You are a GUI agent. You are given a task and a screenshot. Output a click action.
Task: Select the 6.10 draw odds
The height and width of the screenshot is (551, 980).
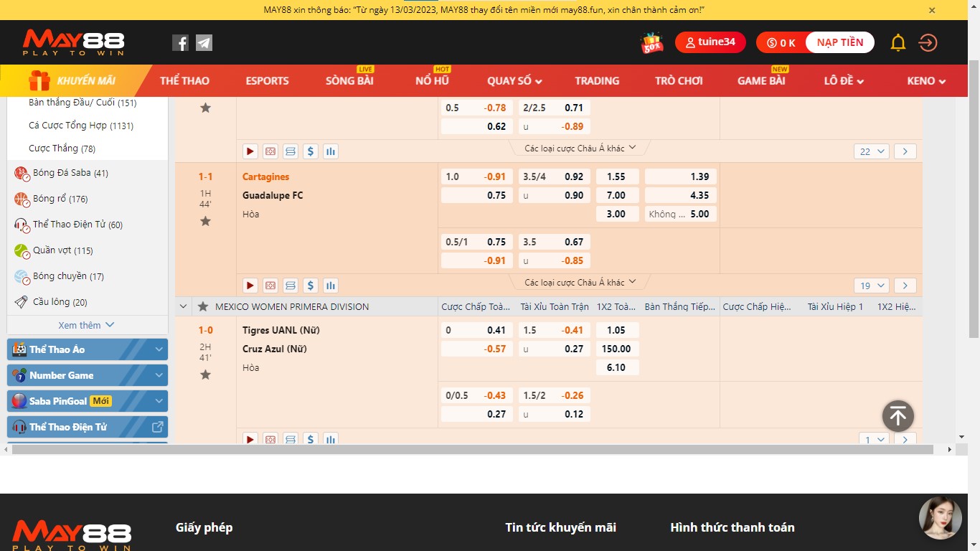click(617, 367)
